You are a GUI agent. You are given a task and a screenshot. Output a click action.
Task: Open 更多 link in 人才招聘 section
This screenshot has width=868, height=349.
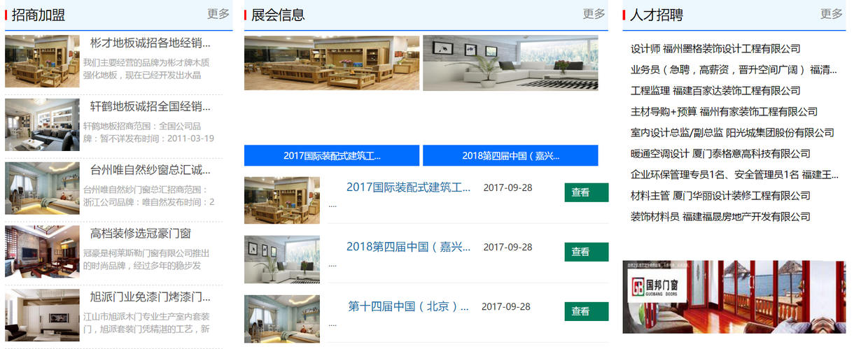coord(831,14)
